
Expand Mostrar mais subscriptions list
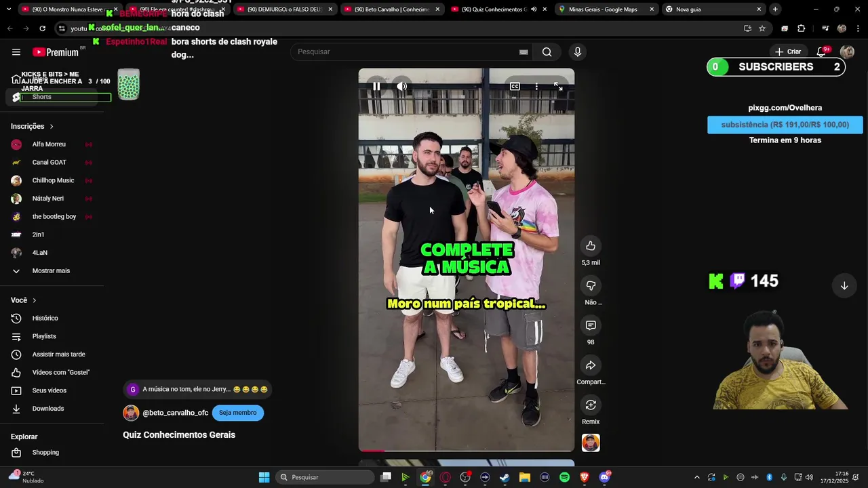[52, 271]
